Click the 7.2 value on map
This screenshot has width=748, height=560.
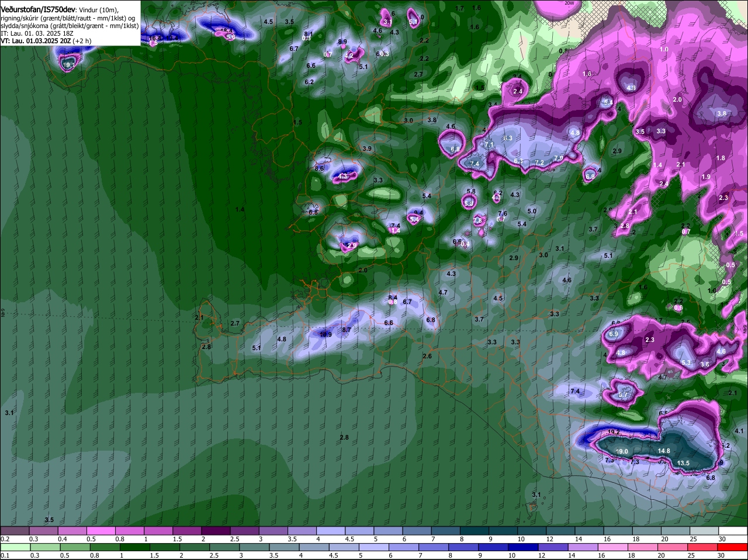(x=539, y=163)
